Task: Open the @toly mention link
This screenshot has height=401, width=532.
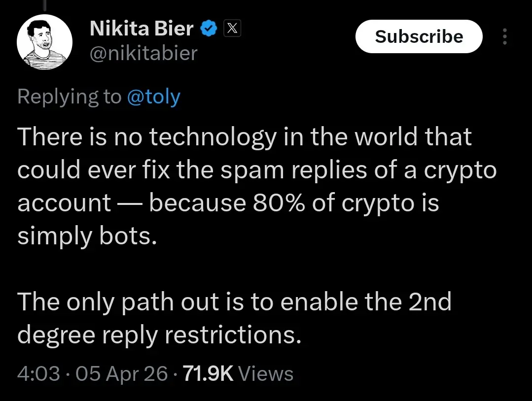Action: pos(153,97)
